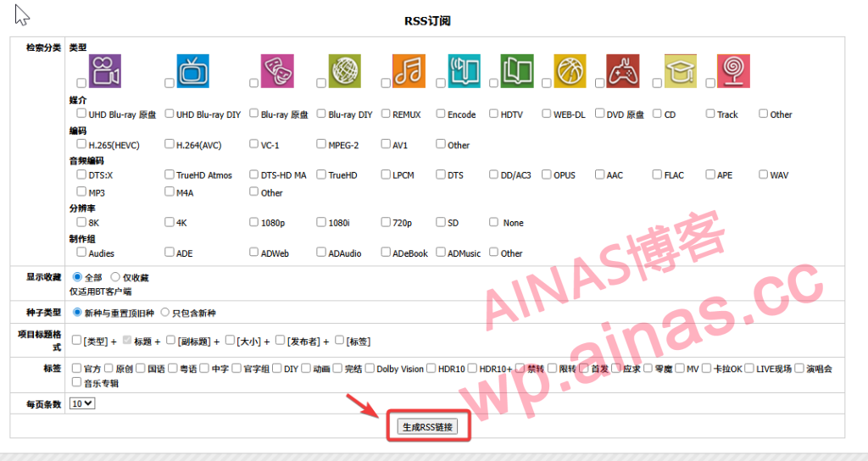This screenshot has width=868, height=461.
Task: Tick the MV tag checkbox
Action: point(680,368)
